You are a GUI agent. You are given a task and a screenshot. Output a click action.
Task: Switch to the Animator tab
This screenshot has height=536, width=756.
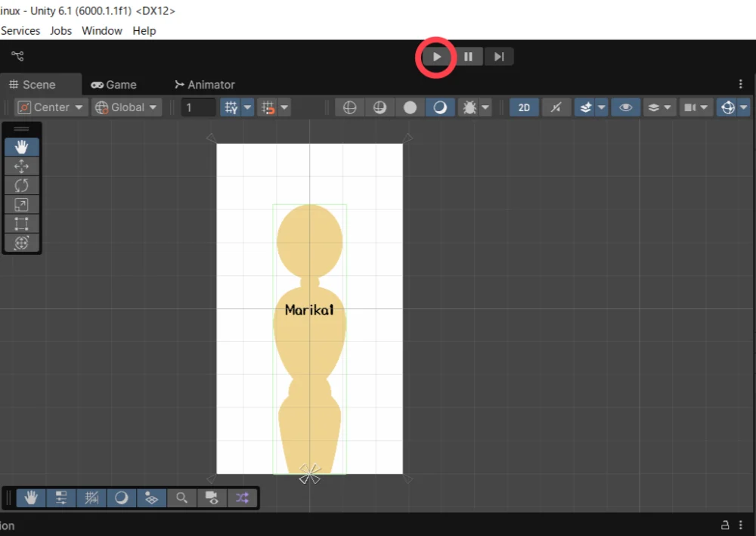(x=204, y=85)
